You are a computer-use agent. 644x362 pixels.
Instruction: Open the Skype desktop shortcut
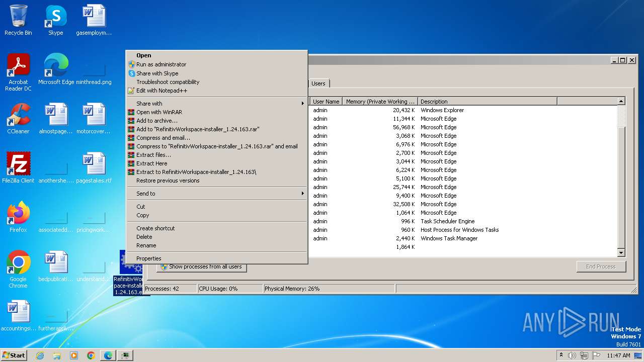click(55, 20)
